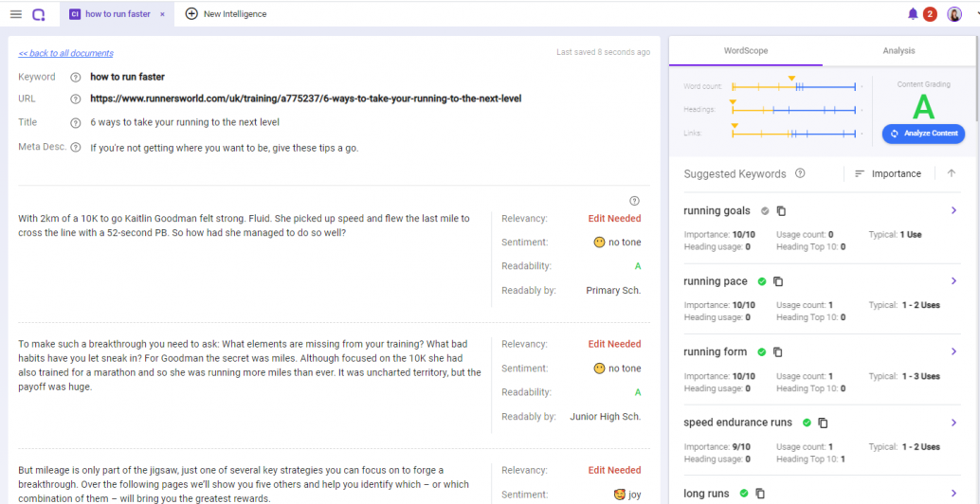Image resolution: width=980 pixels, height=504 pixels.
Task: Click in 'But mileage is only part' paragraph
Action: [x=244, y=483]
